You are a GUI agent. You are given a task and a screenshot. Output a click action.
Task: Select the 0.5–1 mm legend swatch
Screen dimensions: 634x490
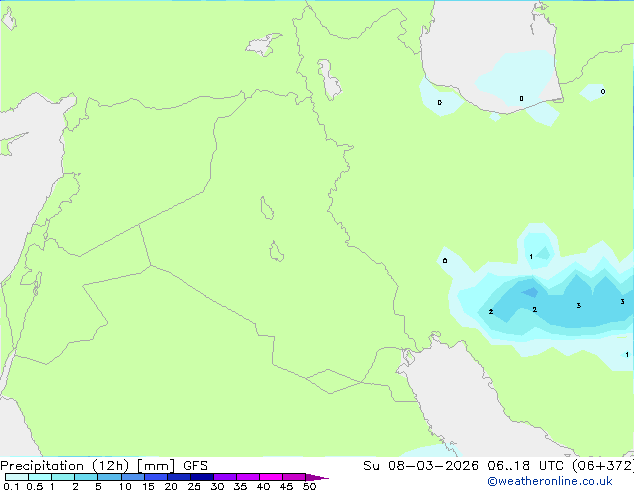tap(40, 477)
